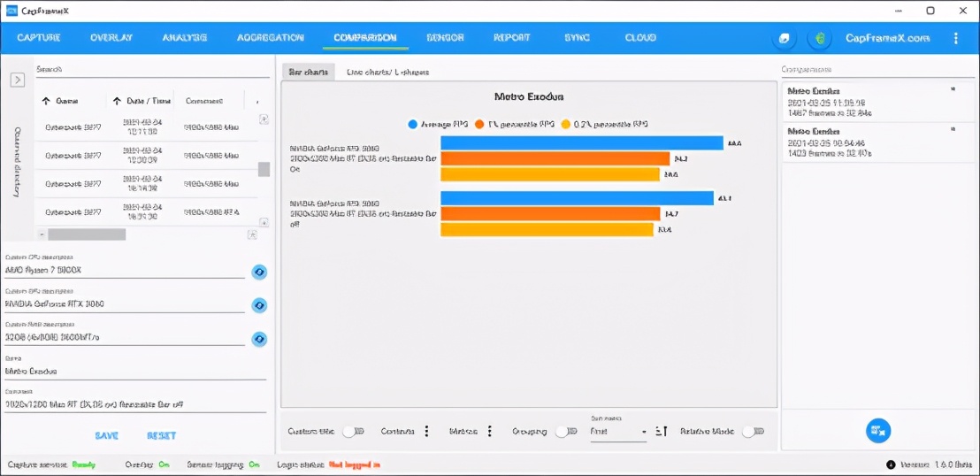Click the small icon right of the horizontal scrollbar
Screen dimensions: 980x476
pos(252,234)
